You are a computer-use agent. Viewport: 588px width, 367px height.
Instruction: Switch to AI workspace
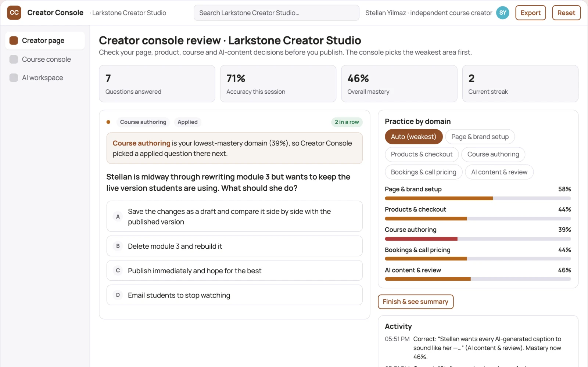point(45,78)
